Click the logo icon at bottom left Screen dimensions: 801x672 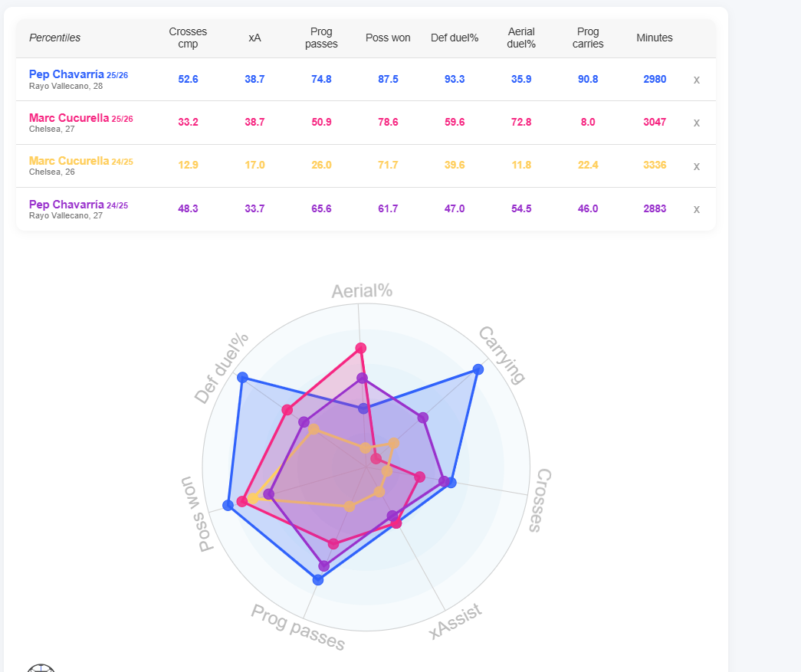click(x=41, y=667)
